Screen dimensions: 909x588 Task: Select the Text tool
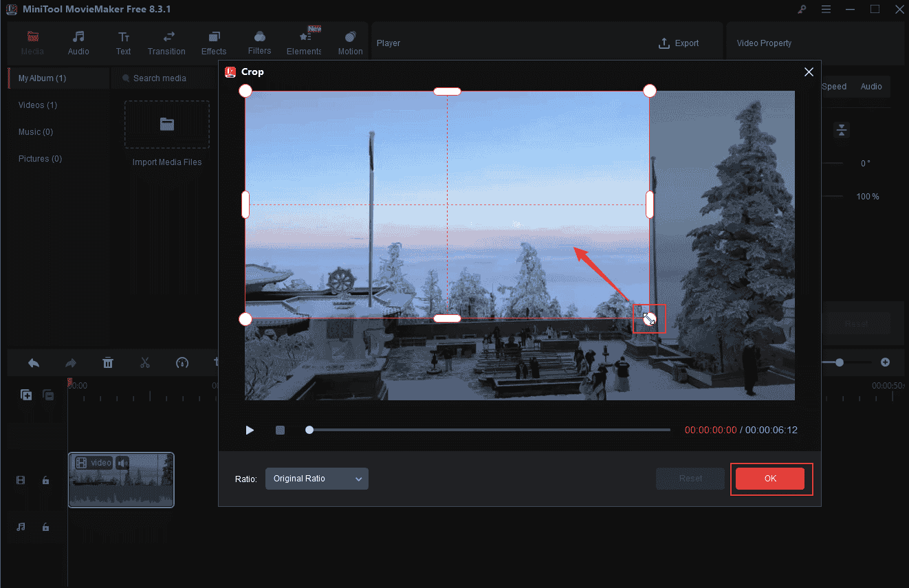pyautogui.click(x=124, y=41)
